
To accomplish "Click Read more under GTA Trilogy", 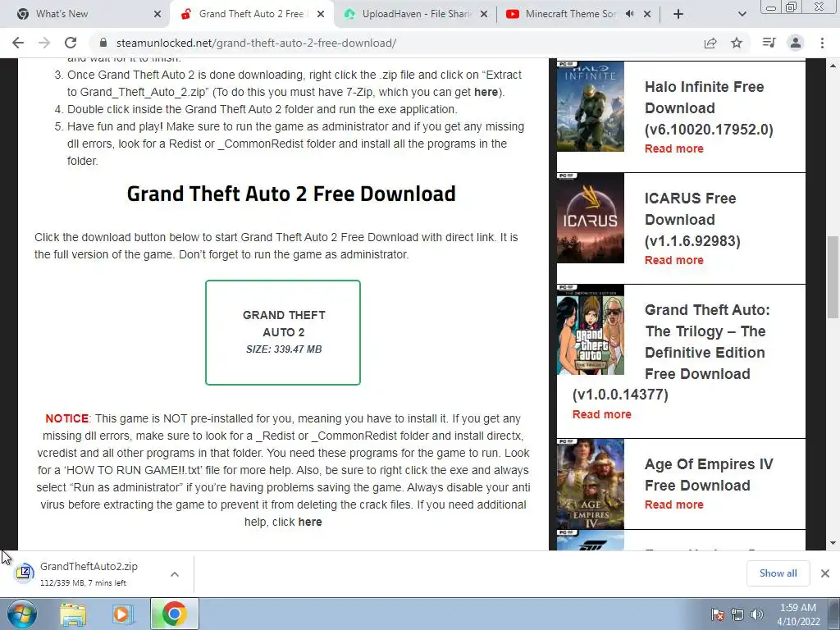I will click(601, 414).
